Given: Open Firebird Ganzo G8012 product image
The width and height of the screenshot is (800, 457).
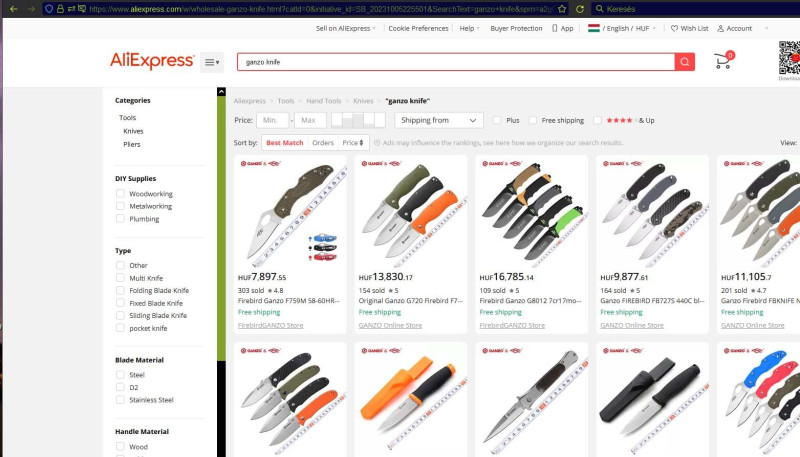Looking at the screenshot, I should 532,212.
